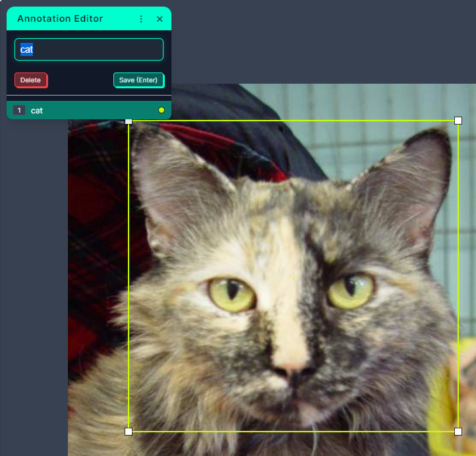This screenshot has height=456, width=476.
Task: Click the number 1 badge of cat annotation
Action: point(19,110)
